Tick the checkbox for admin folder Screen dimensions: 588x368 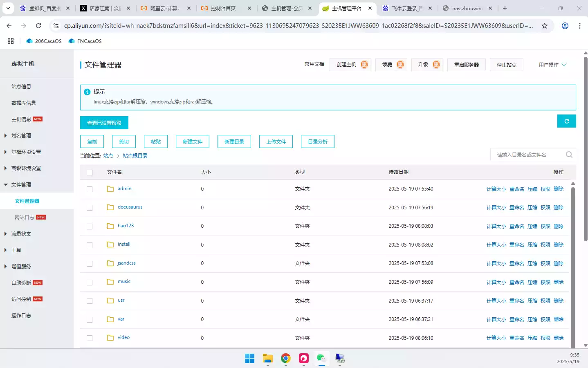(90, 189)
